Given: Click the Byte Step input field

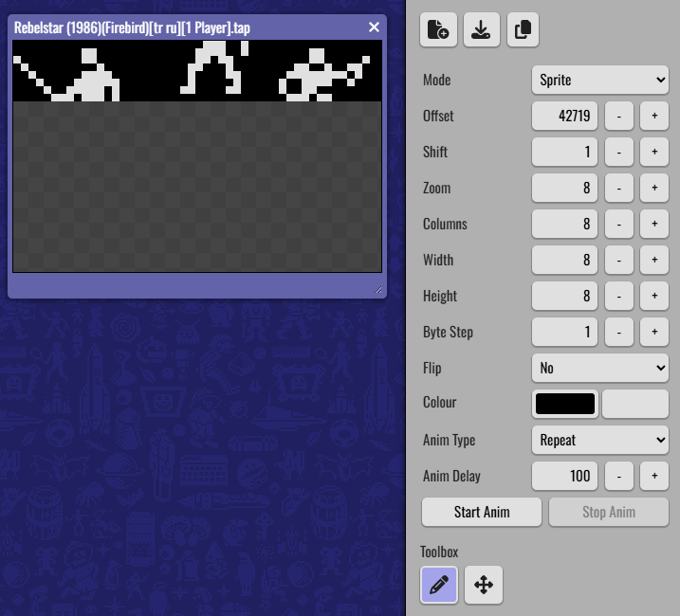Looking at the screenshot, I should point(564,332).
